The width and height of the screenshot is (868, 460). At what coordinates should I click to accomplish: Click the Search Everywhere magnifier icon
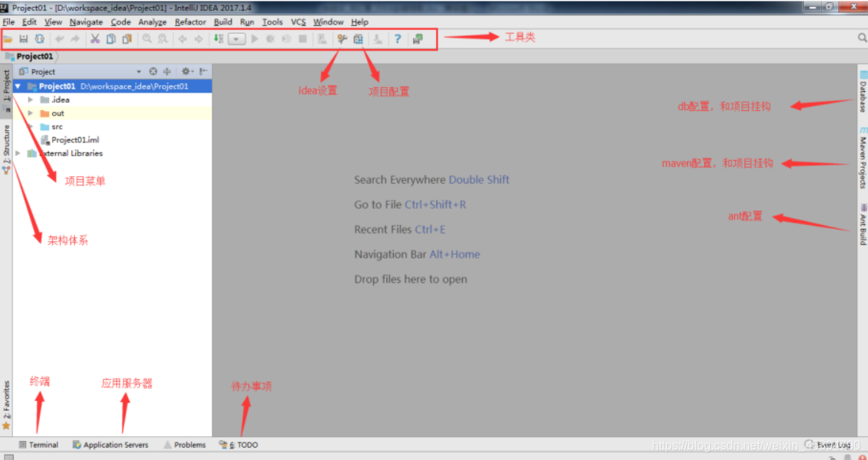click(x=861, y=37)
